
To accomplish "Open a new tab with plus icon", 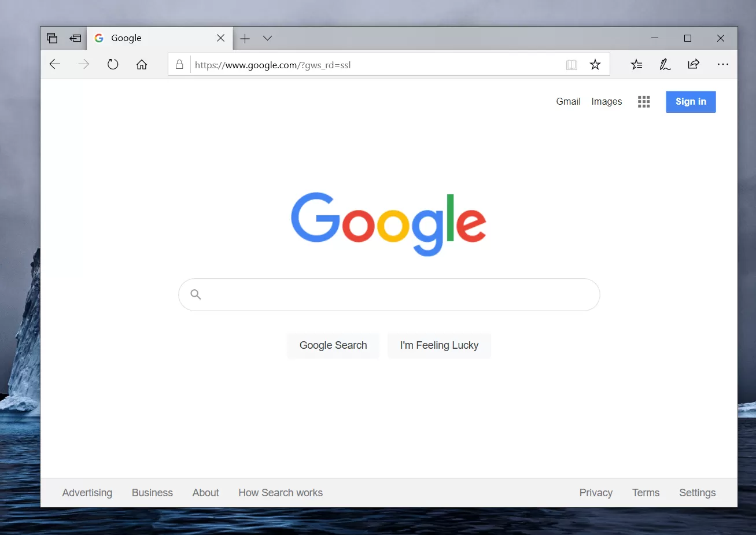I will pyautogui.click(x=245, y=38).
